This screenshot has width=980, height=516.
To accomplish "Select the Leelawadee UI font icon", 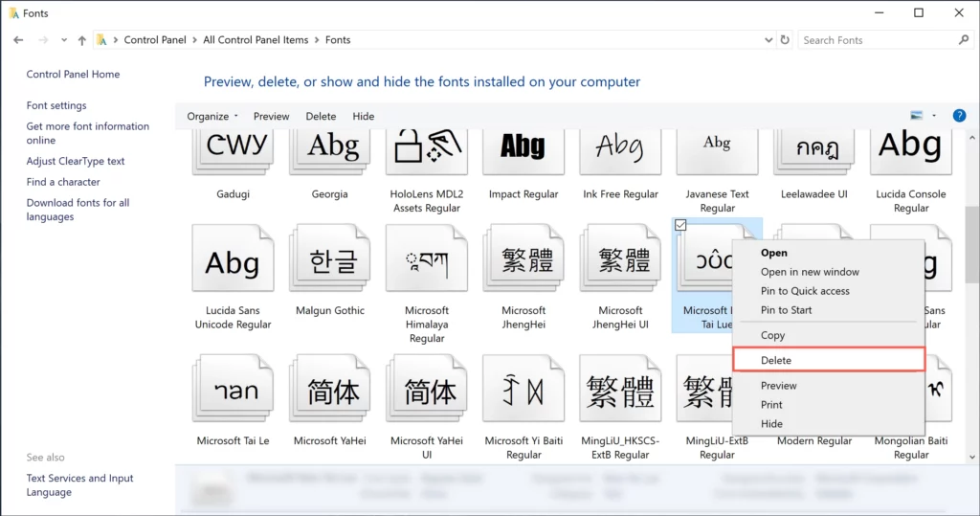I will 813,150.
